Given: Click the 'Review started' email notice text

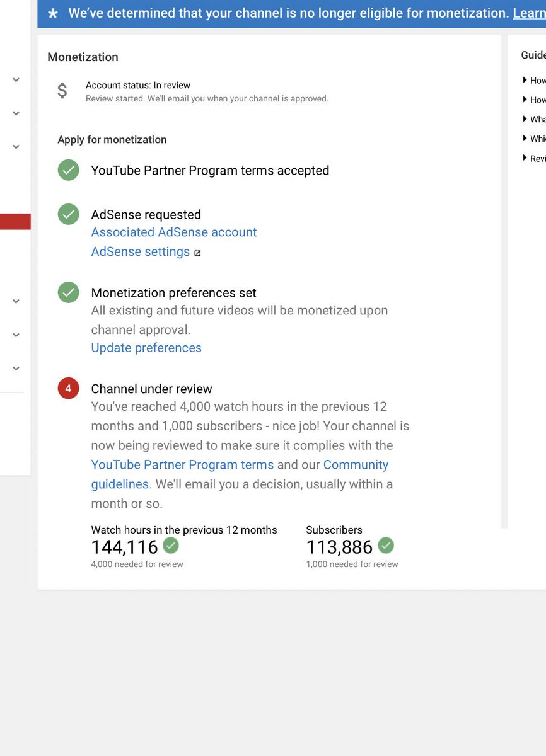Looking at the screenshot, I should pyautogui.click(x=207, y=99).
